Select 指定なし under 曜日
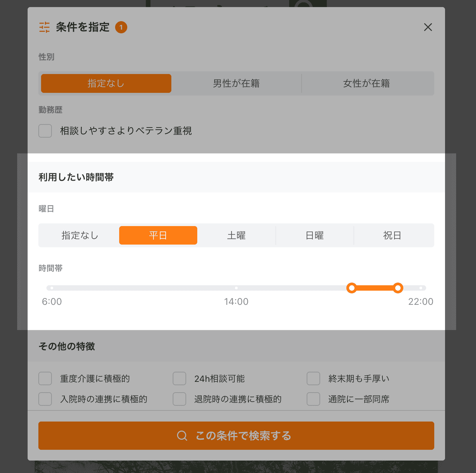This screenshot has width=476, height=473. pos(80,235)
